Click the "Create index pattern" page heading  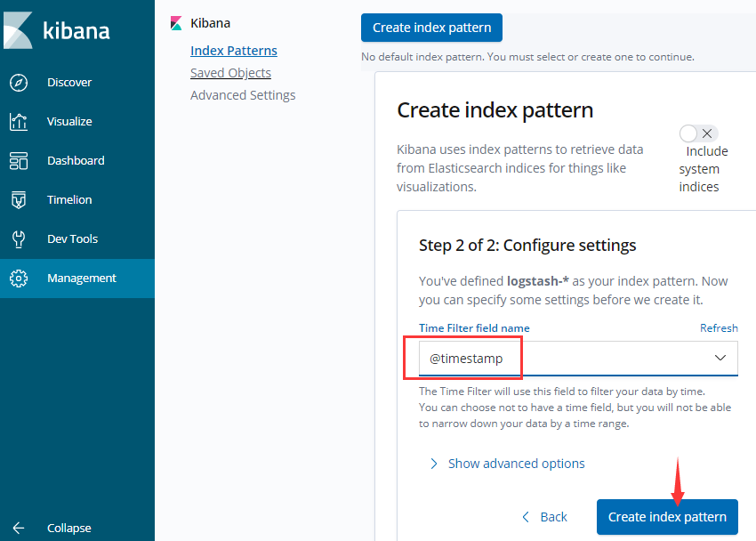(495, 110)
